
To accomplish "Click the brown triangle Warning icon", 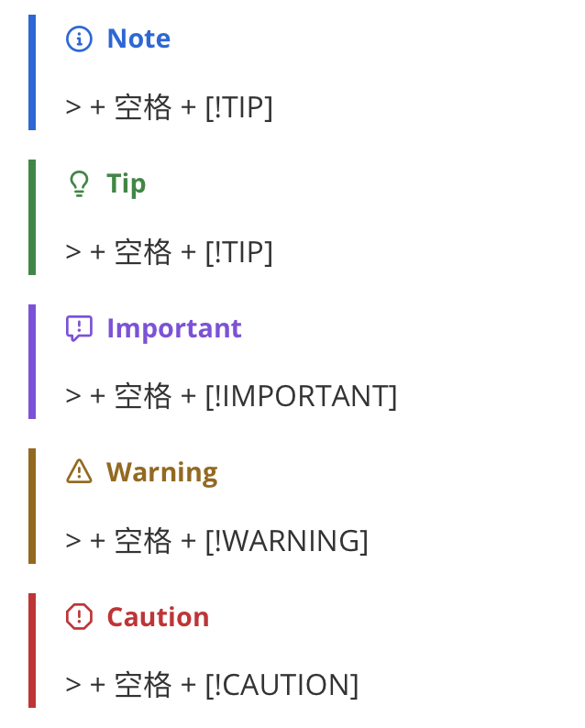I will [x=79, y=471].
